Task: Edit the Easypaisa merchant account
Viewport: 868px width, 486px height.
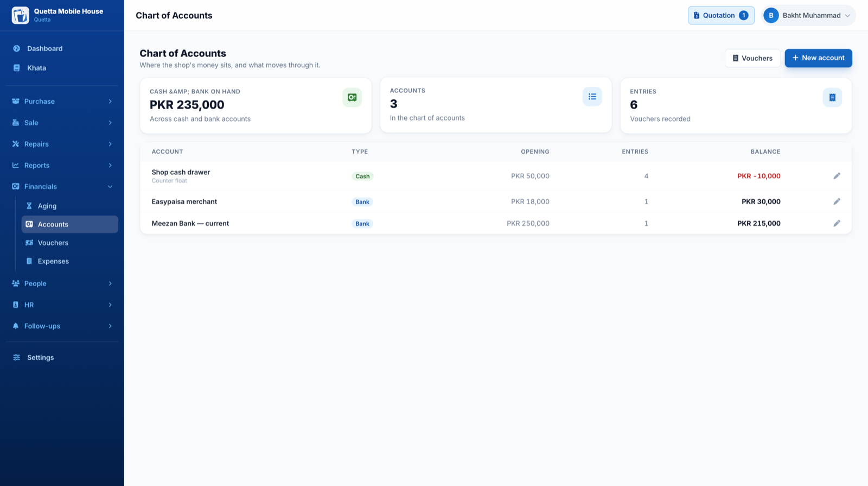Action: (x=837, y=201)
